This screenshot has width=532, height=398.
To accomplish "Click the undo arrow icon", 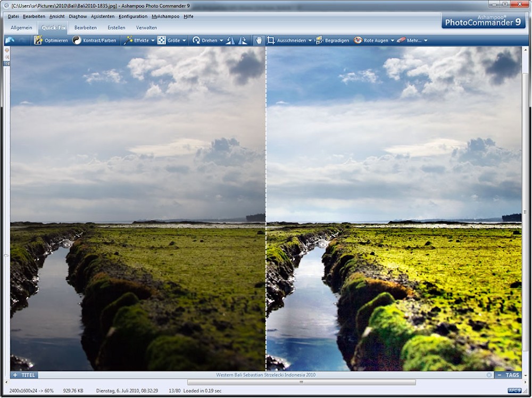I will [x=10, y=40].
